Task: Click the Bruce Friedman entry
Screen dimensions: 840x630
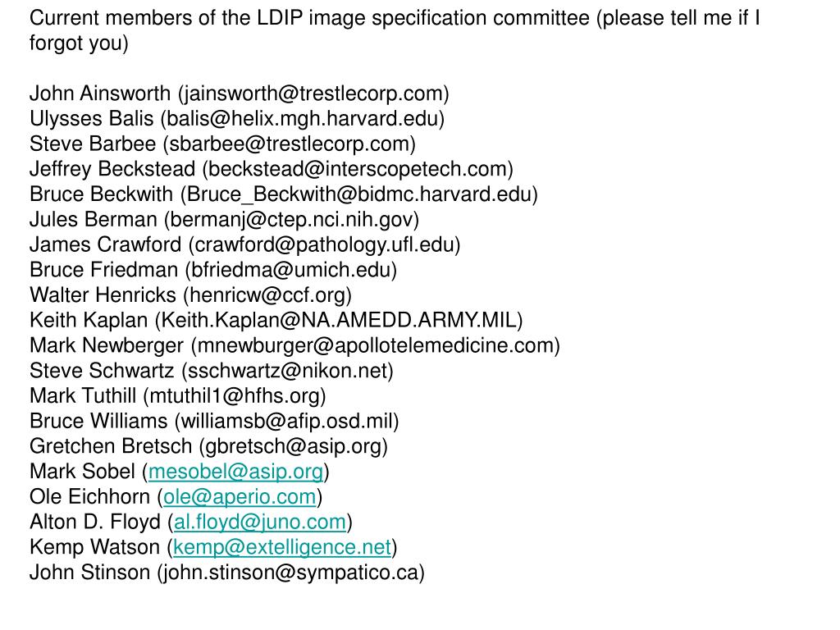Action: tap(213, 270)
